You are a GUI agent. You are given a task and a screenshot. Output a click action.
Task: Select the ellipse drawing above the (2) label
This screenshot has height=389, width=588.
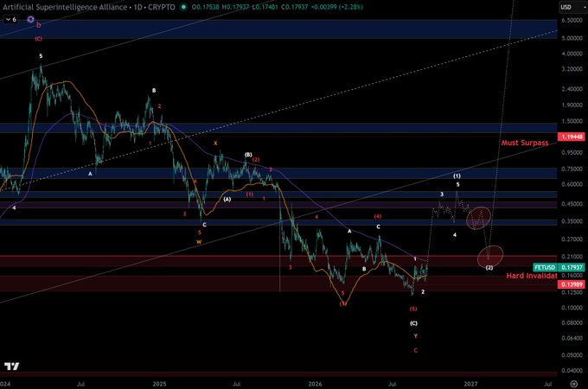(x=490, y=257)
